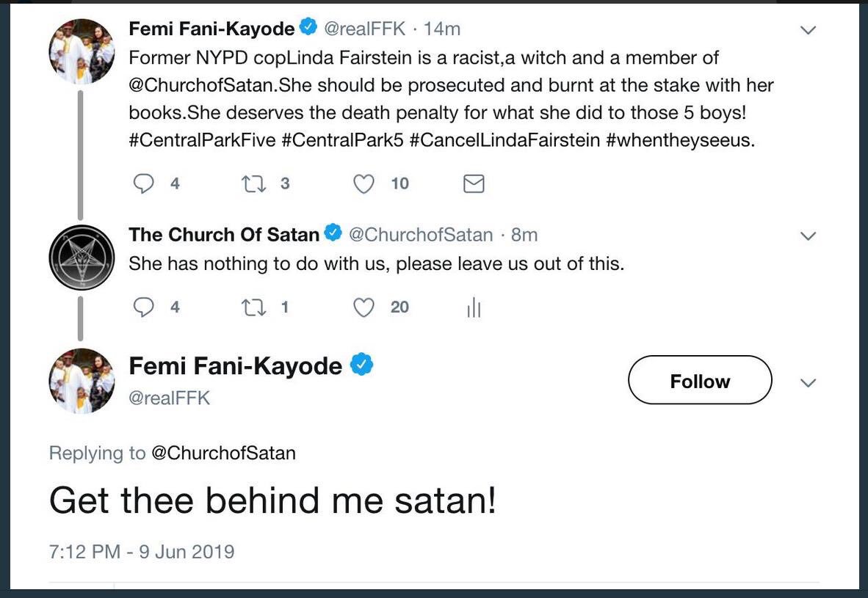Click @ChurchofSatan in Replying to line

pos(223,453)
